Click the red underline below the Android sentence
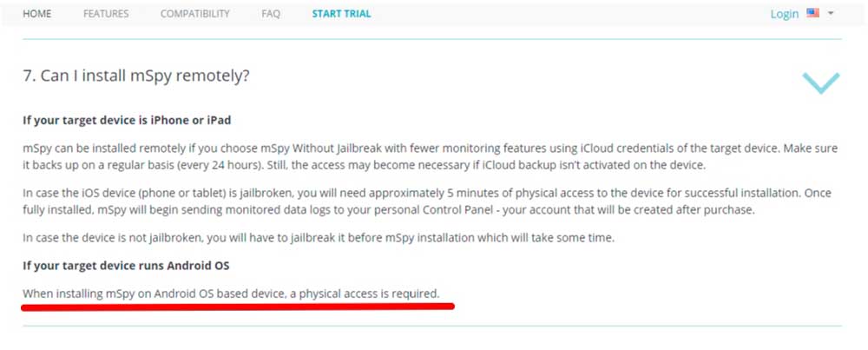The image size is (868, 350). click(238, 307)
